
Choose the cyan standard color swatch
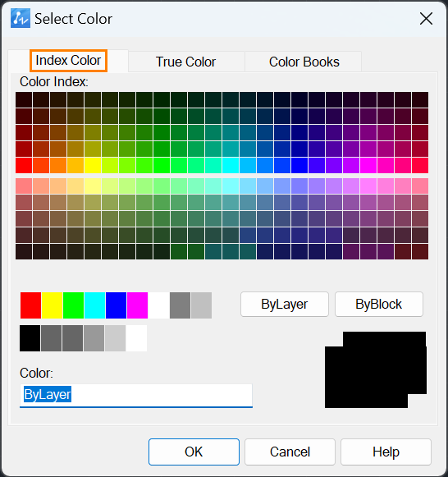95,305
